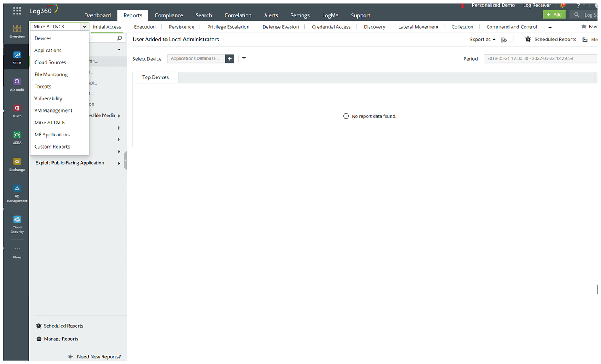Screen dimensions: 601x364
Task: Open the Overview module in sidebar
Action: tap(17, 31)
